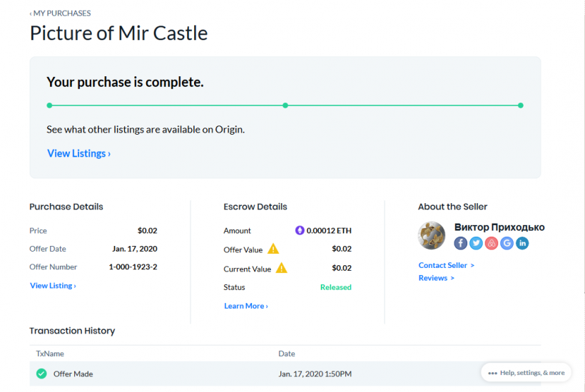
Task: Click the Released status text
Action: coord(336,287)
